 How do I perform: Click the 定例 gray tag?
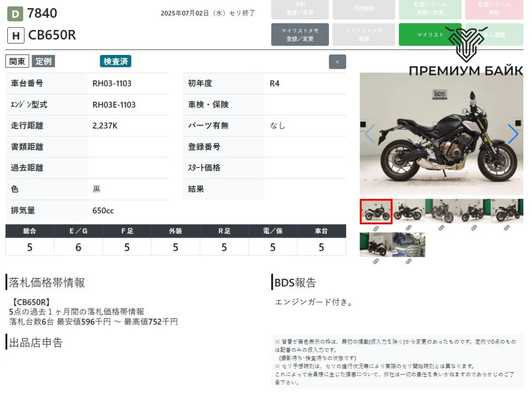point(43,62)
